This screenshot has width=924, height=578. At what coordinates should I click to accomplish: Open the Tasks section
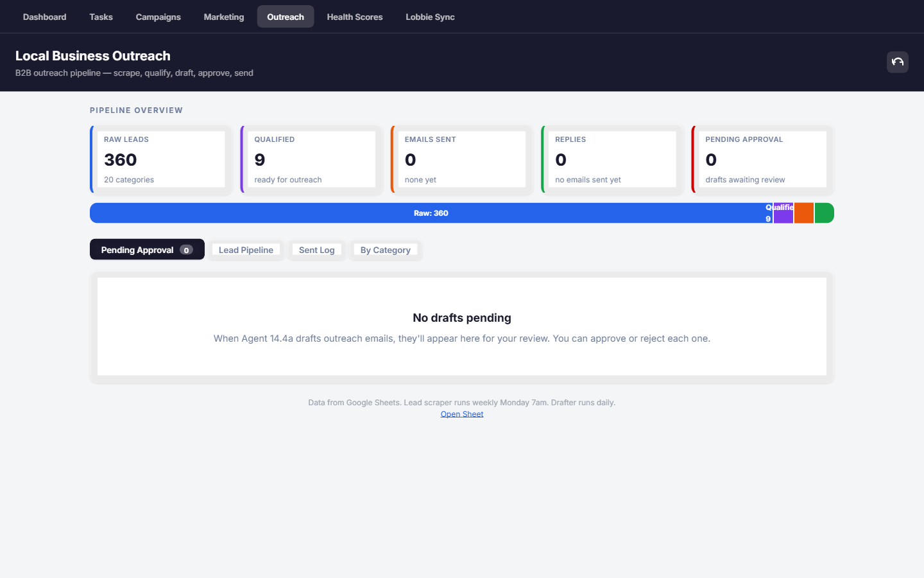101,17
